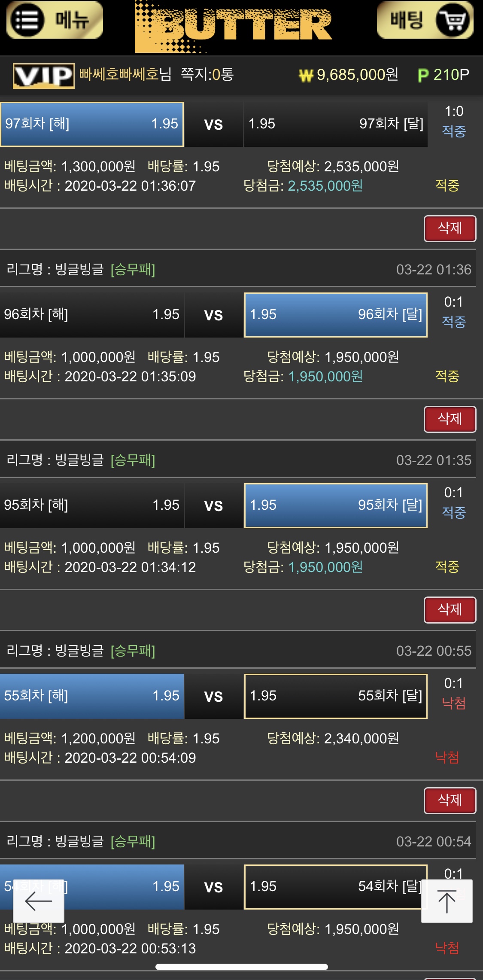Tap the 03-22 01:36 빙글빙글 league header
The image size is (483, 980).
238,269
